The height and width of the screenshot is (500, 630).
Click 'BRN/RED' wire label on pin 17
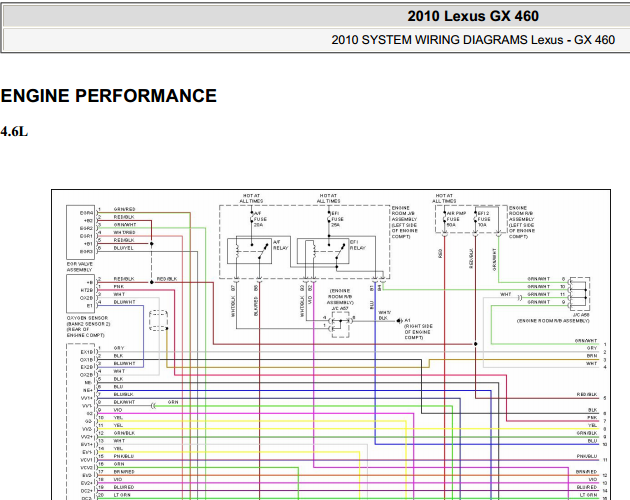pos(124,471)
